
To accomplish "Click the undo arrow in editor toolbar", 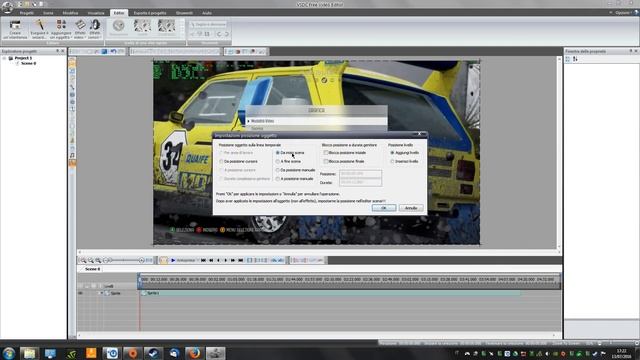I will [113, 51].
